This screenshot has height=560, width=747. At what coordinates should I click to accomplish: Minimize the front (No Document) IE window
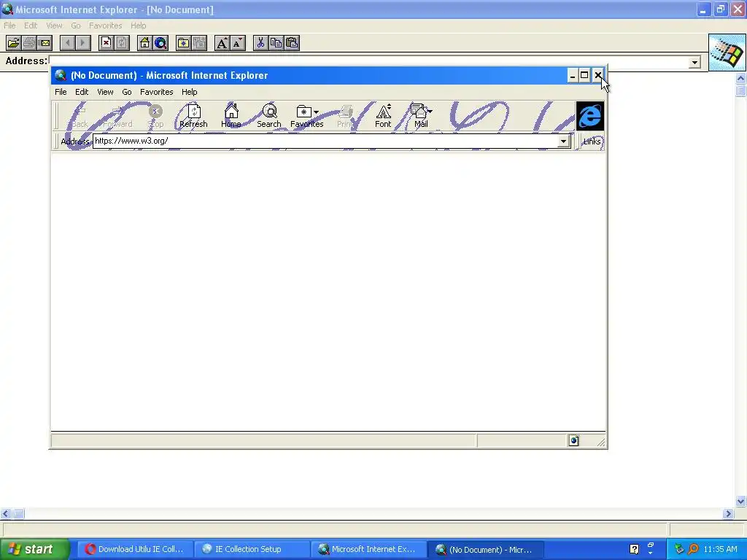click(x=573, y=75)
